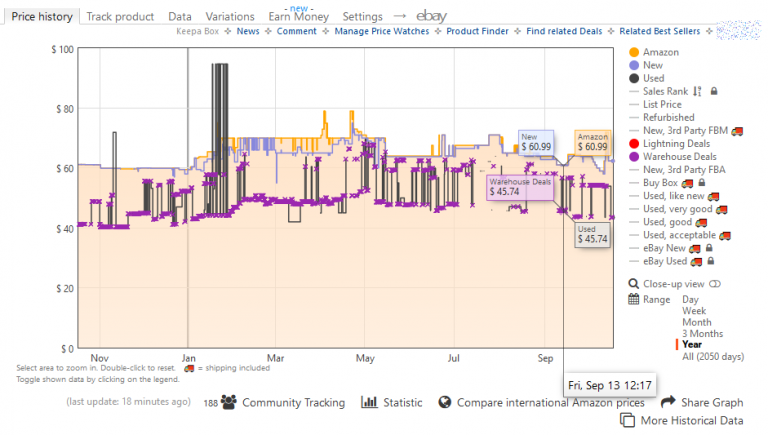The height and width of the screenshot is (435, 768).
Task: Toggle Buy Box legend entry
Action: click(x=660, y=183)
